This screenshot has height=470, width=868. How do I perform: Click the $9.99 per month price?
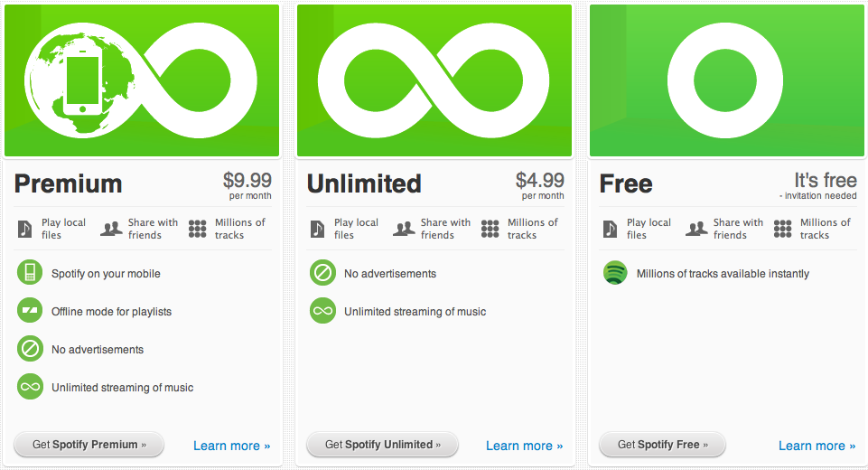pos(247,184)
